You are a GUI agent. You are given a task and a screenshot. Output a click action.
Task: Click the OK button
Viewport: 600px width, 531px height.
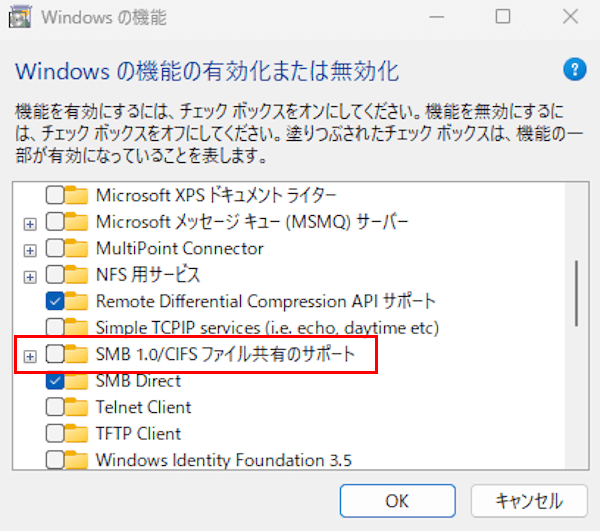click(x=398, y=501)
